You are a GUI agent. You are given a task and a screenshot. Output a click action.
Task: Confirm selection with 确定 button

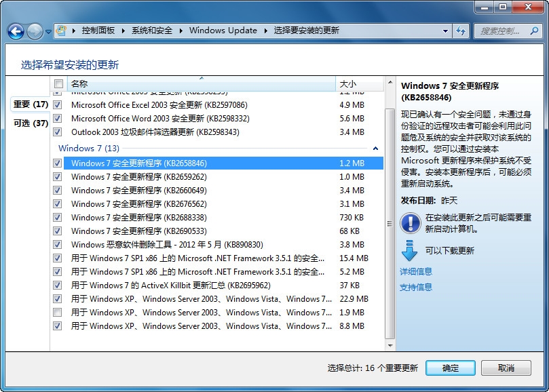pyautogui.click(x=451, y=368)
